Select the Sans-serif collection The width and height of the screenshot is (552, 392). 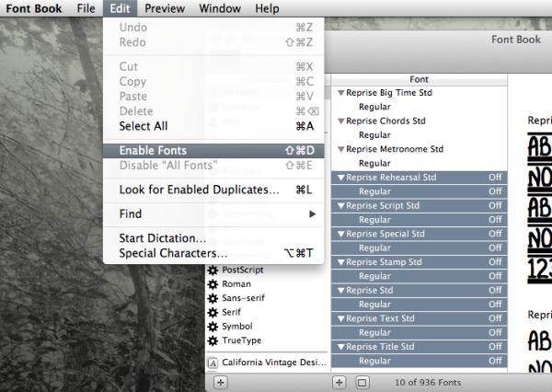click(243, 298)
